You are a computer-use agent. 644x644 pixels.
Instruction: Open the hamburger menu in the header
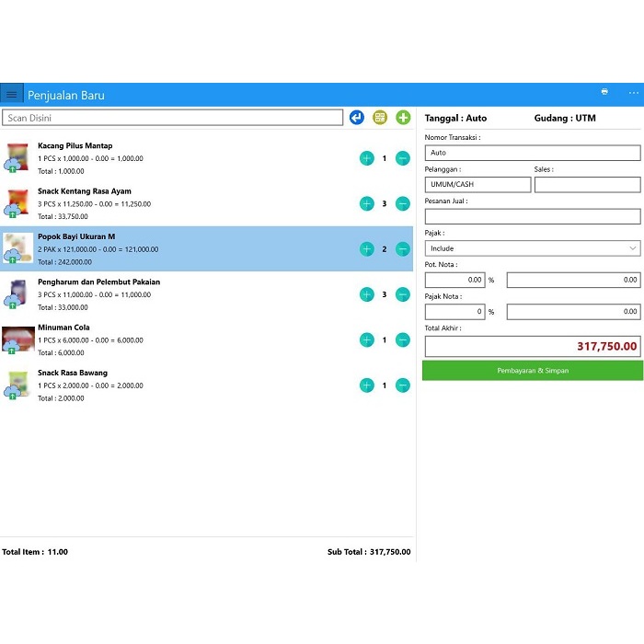[11, 95]
